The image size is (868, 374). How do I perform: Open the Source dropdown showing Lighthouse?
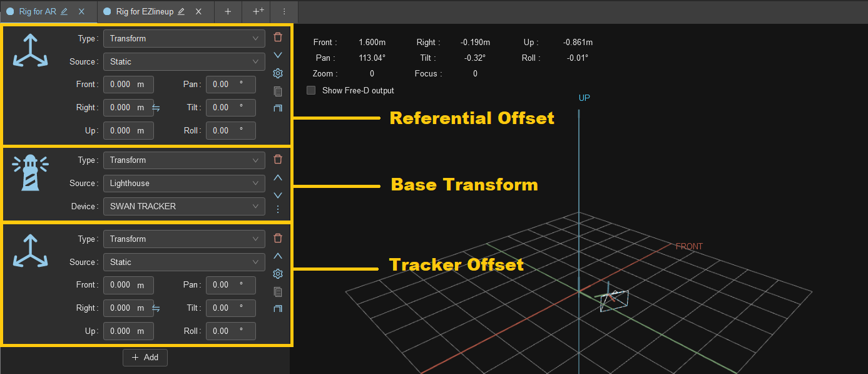(x=184, y=184)
